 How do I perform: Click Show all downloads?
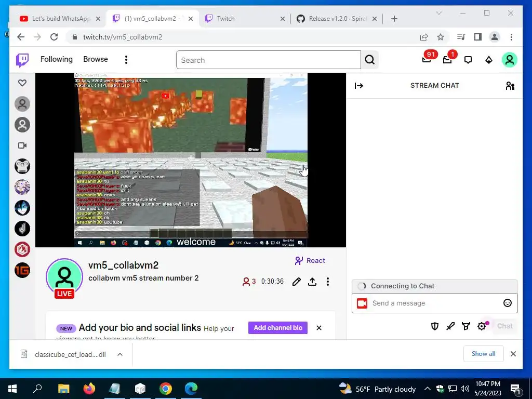click(x=484, y=354)
